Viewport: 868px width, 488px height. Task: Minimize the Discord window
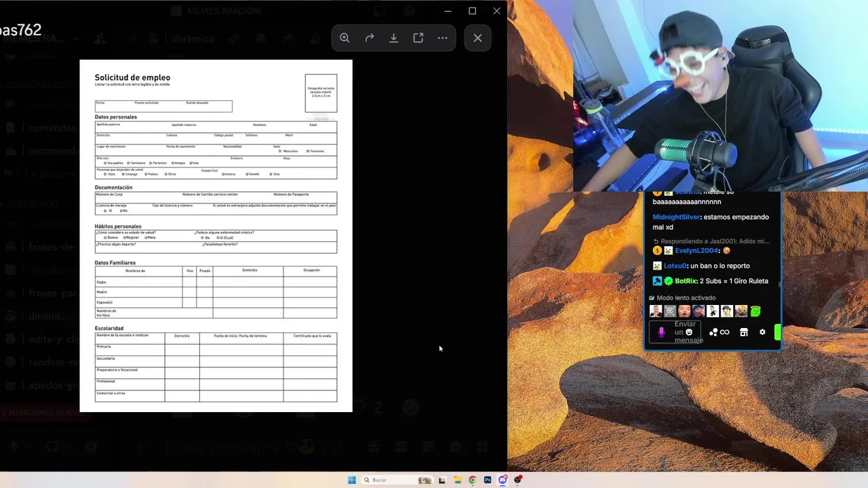[448, 11]
